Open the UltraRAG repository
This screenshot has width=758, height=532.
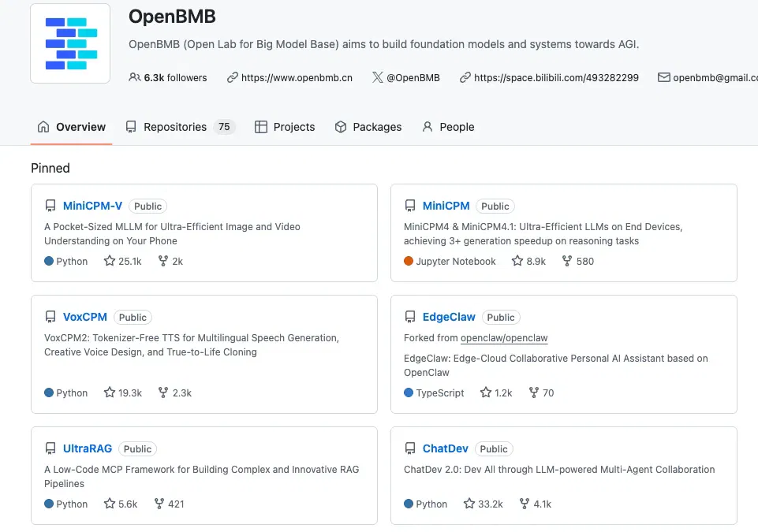point(88,448)
